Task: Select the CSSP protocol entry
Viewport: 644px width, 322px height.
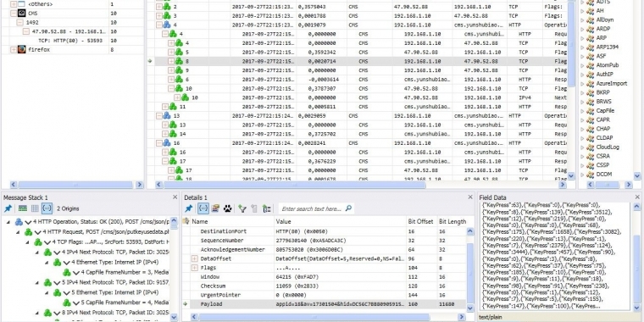Action: tap(603, 165)
